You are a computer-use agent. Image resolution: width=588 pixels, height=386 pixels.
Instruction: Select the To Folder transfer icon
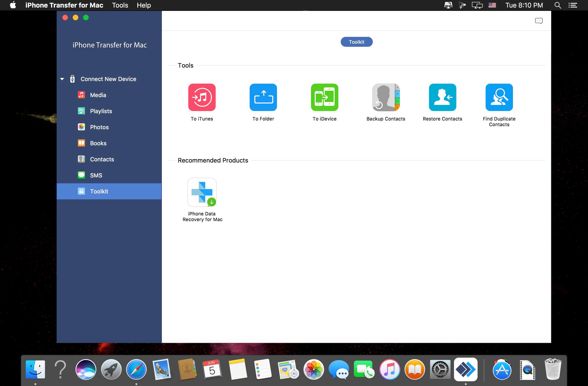pyautogui.click(x=263, y=97)
